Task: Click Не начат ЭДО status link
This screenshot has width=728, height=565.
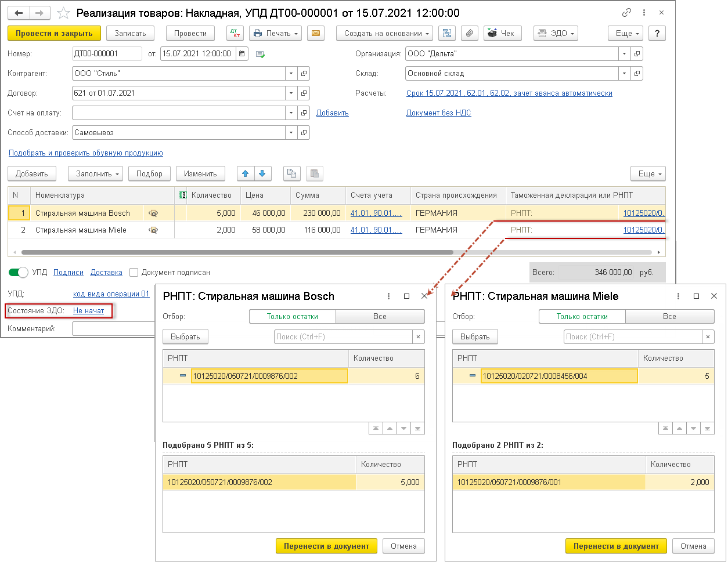Action: [x=89, y=311]
